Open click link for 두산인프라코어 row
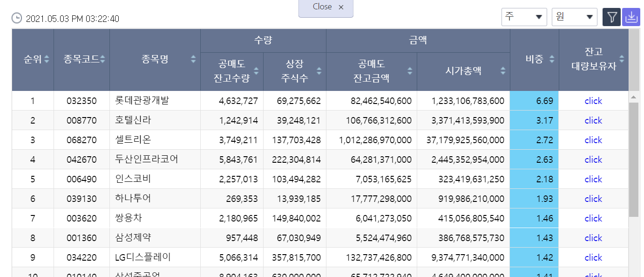The height and width of the screenshot is (277, 644). pos(593,159)
